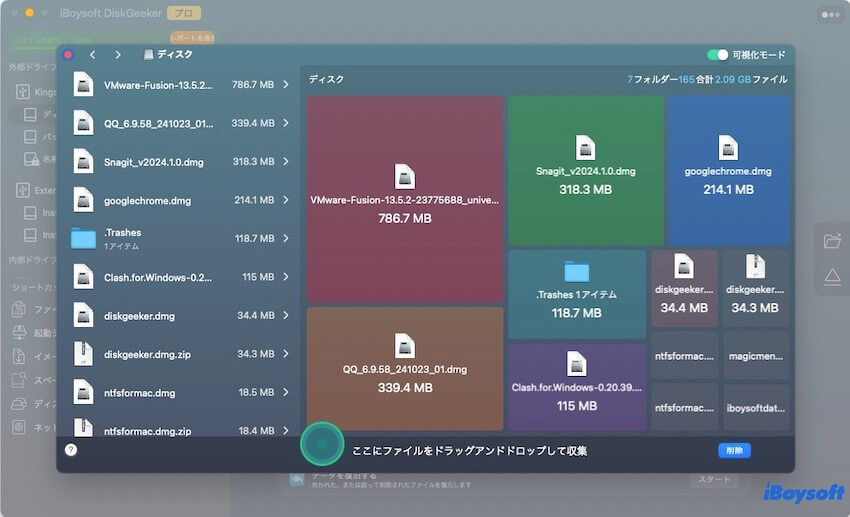850x517 pixels.
Task: Expand diskgeeker.dmg.zip row chevron
Action: [286, 354]
